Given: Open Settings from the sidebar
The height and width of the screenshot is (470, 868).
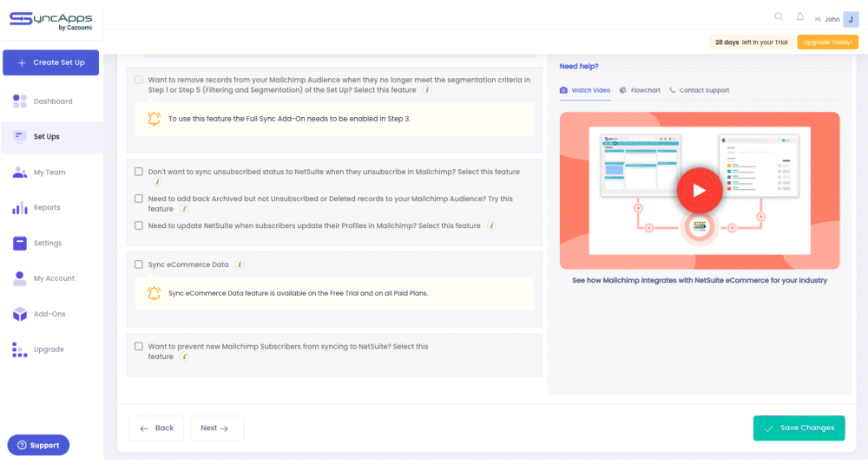Looking at the screenshot, I should coord(52,243).
